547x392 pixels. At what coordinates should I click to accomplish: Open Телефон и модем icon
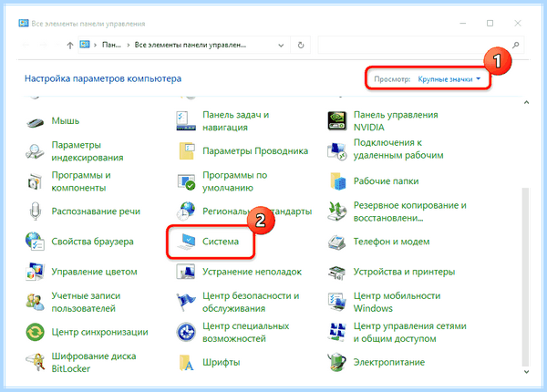pos(337,242)
